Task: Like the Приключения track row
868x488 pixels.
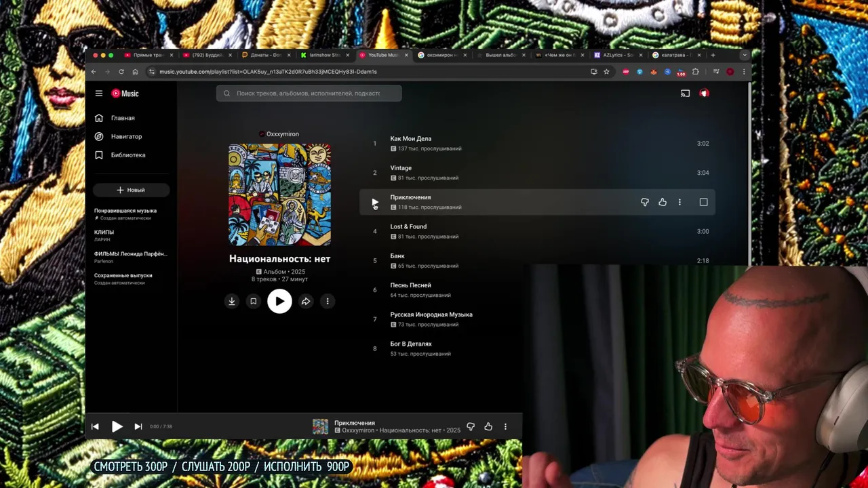Action: 663,202
